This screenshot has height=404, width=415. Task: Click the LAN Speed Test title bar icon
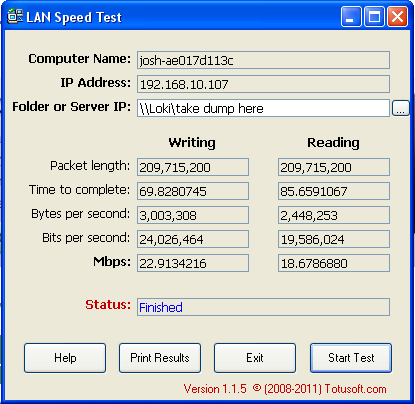click(15, 16)
